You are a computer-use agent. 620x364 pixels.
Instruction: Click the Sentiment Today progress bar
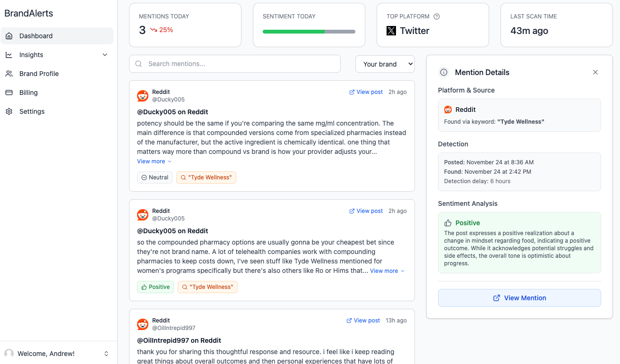click(309, 32)
